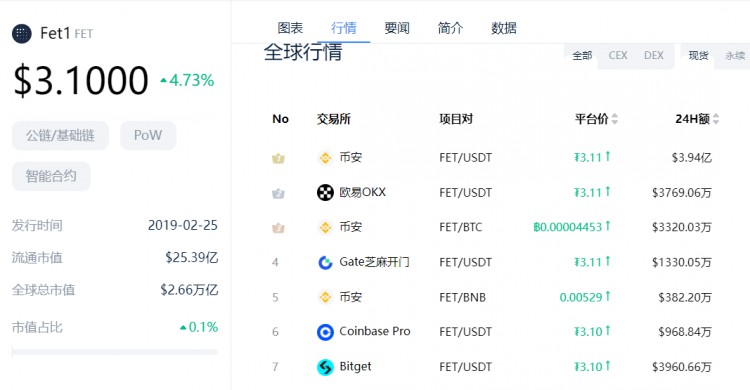The height and width of the screenshot is (390, 750).
Task: Select the 全部 exchange filter
Action: [582, 56]
